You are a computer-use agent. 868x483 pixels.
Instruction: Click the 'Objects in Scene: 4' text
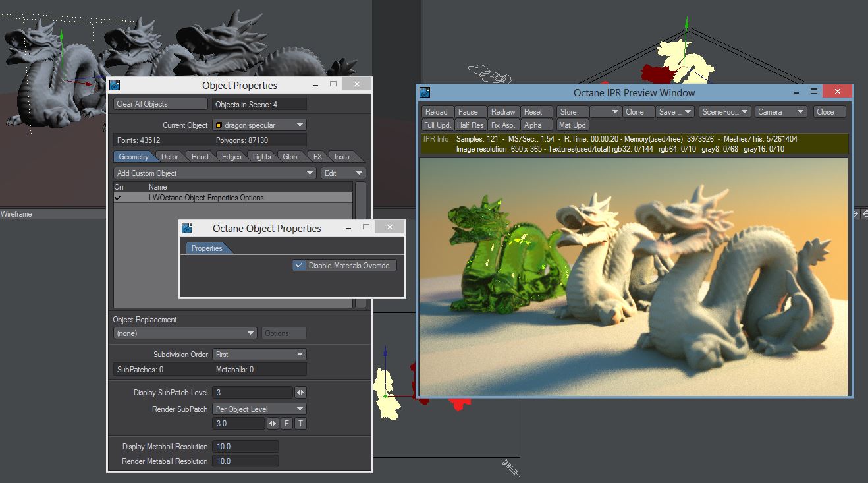click(x=246, y=104)
